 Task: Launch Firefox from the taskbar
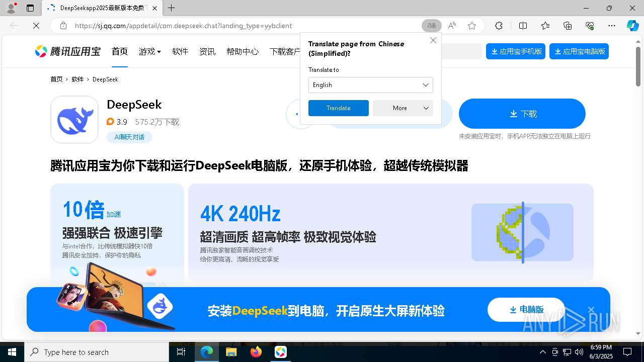pyautogui.click(x=256, y=352)
